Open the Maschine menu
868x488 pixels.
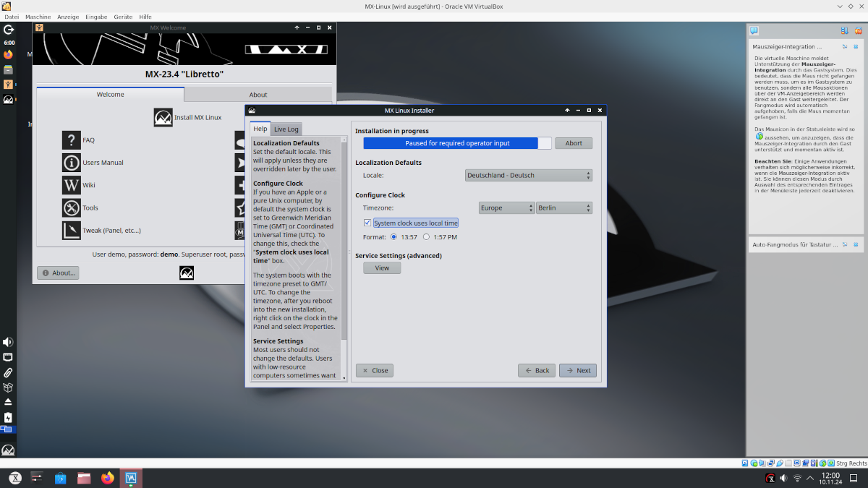click(38, 17)
